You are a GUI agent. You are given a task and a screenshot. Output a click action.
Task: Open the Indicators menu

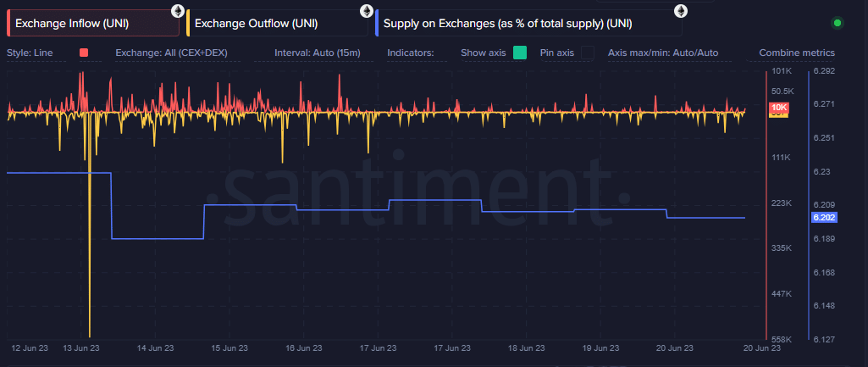coord(410,53)
